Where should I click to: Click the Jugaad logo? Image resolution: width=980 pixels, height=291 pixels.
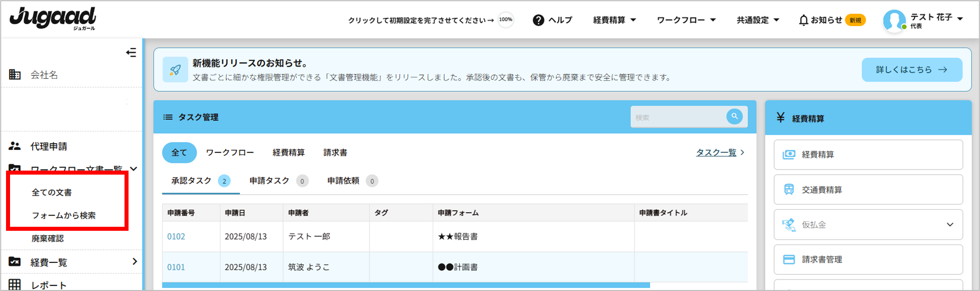point(53,19)
